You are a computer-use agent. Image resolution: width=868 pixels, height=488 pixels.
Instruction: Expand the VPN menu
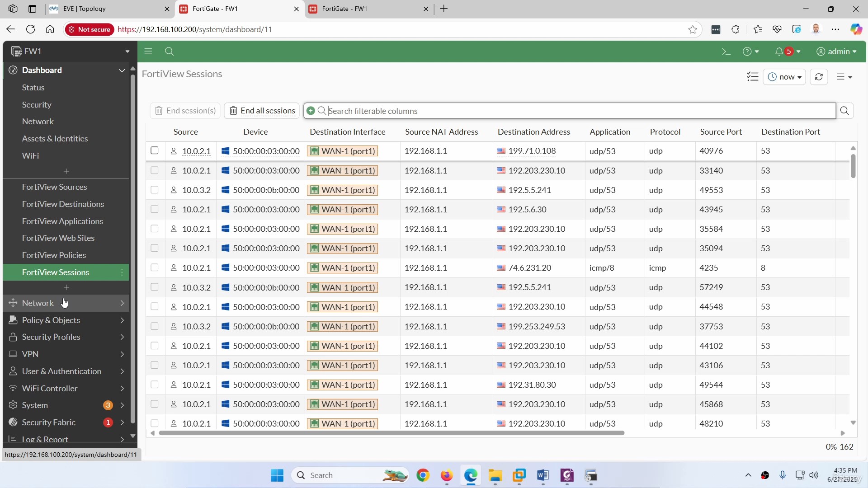tap(66, 354)
